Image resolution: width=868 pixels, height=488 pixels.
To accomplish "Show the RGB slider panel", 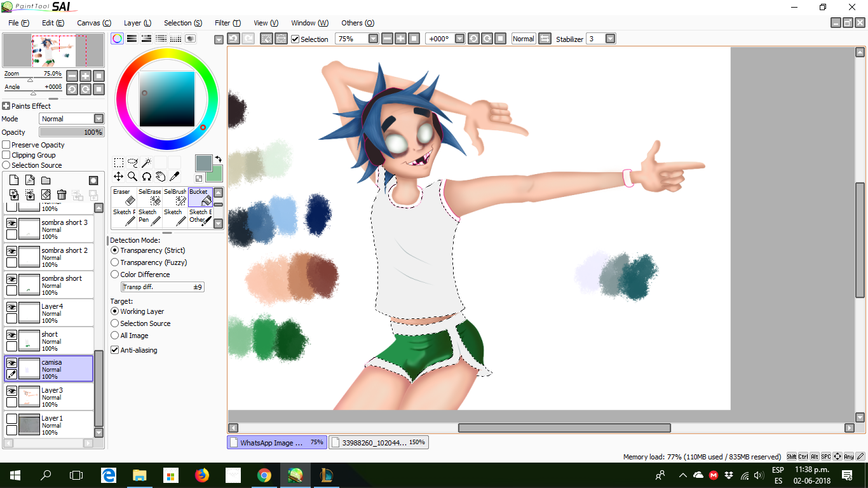I will (x=132, y=39).
